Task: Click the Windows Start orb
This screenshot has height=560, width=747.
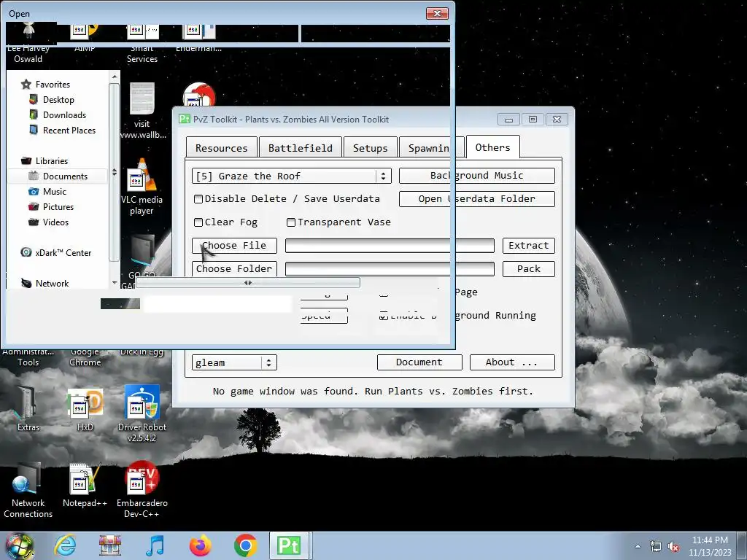Action: (x=19, y=545)
